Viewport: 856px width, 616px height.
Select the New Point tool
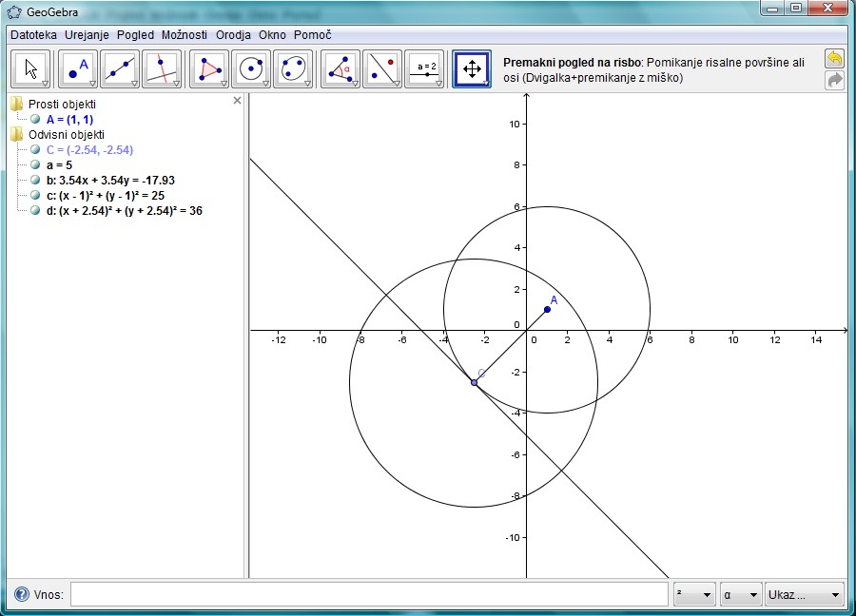point(78,68)
